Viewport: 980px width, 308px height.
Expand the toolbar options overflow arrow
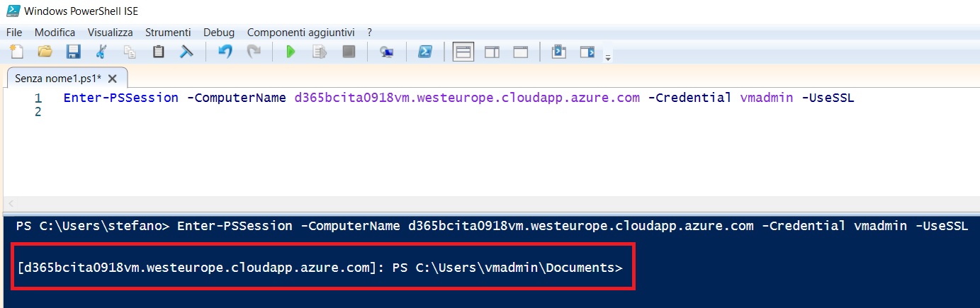pyautogui.click(x=608, y=58)
